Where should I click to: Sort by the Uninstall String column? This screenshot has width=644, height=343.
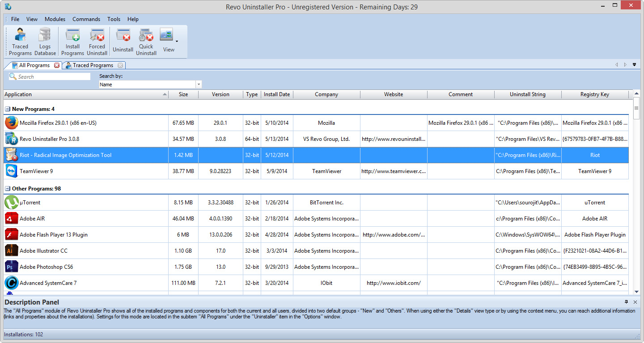click(528, 94)
